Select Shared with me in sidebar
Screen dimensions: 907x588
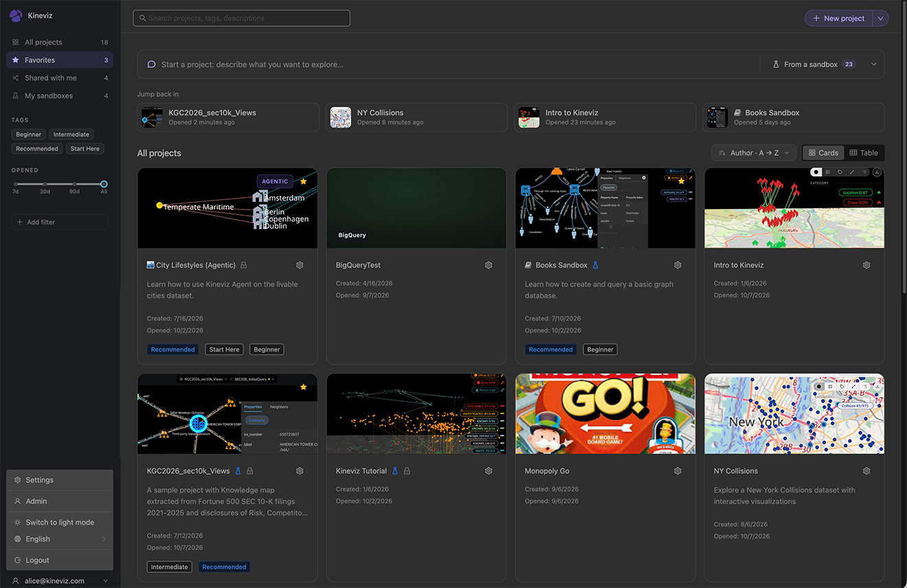click(60, 78)
